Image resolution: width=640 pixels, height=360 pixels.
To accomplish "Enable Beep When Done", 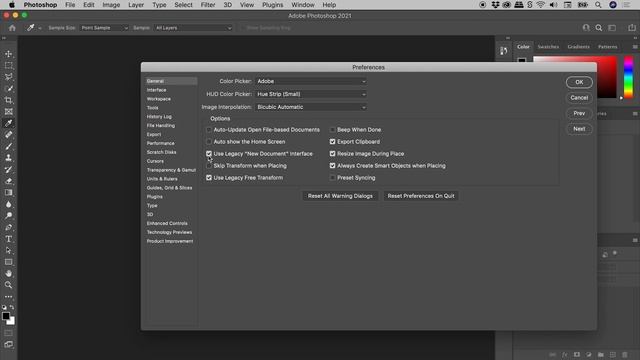I will [x=333, y=130].
